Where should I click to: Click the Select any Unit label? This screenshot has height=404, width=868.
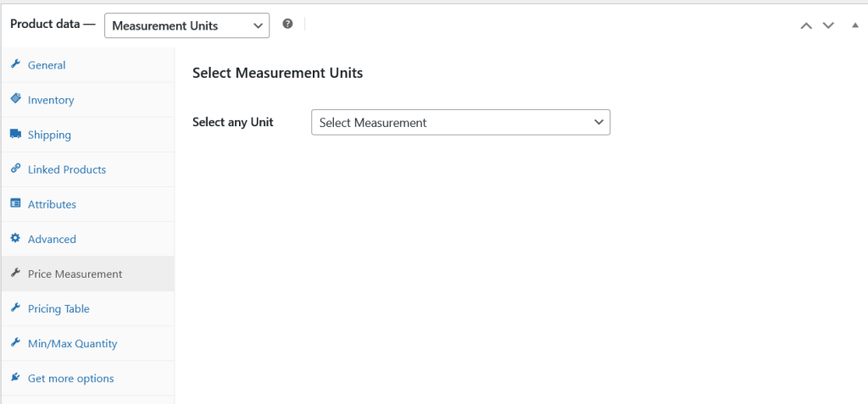pyautogui.click(x=233, y=123)
